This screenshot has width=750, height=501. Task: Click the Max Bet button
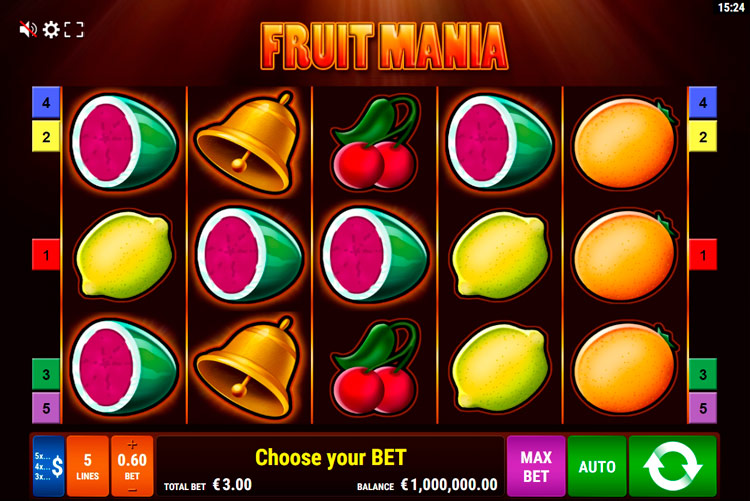point(536,466)
